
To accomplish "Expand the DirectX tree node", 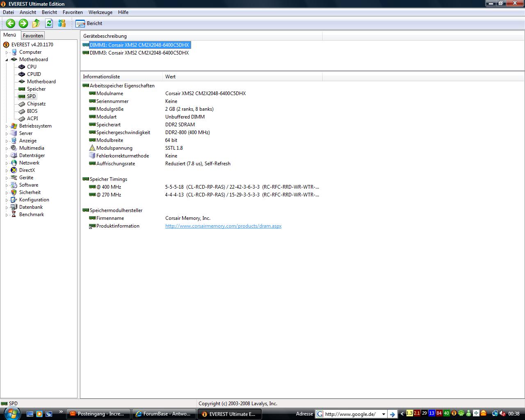I will coord(7,171).
